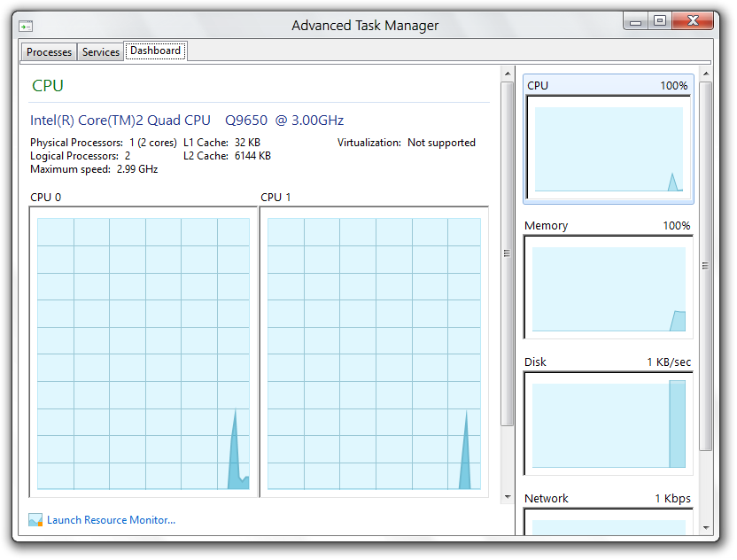The image size is (737, 560).
Task: Show the Disk usage thumbnail panel
Action: point(609,424)
